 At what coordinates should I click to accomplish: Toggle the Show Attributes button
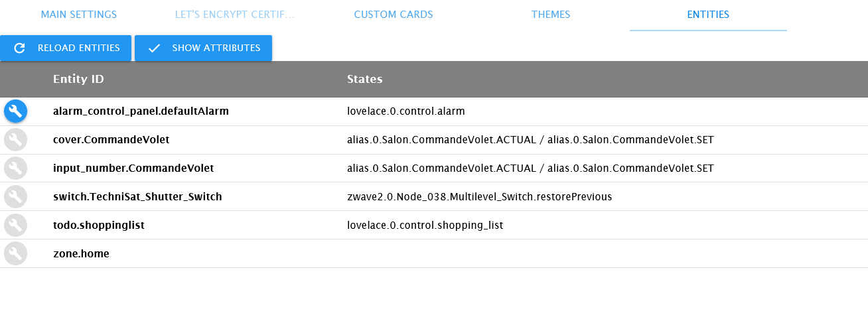pos(203,48)
